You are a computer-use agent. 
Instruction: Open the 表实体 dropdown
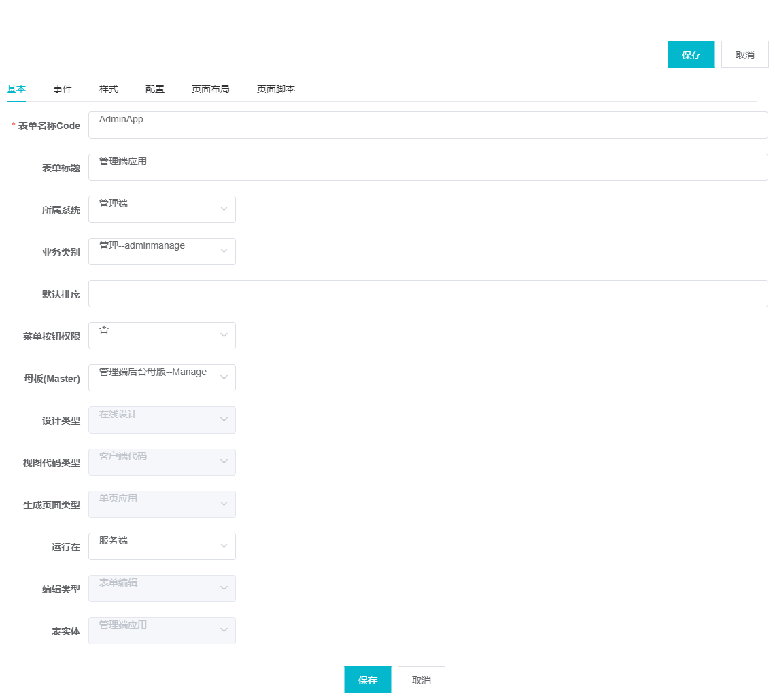click(162, 631)
